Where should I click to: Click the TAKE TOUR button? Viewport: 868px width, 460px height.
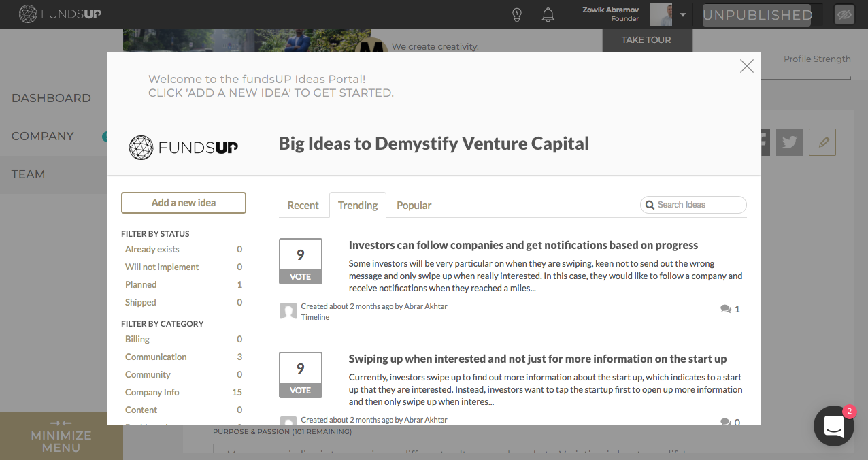tap(646, 40)
